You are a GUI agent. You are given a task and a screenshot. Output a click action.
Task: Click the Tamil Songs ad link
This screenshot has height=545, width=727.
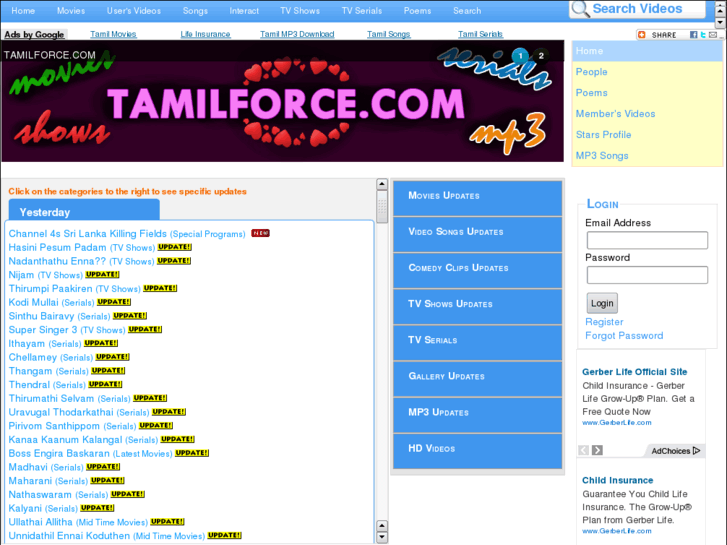point(389,34)
